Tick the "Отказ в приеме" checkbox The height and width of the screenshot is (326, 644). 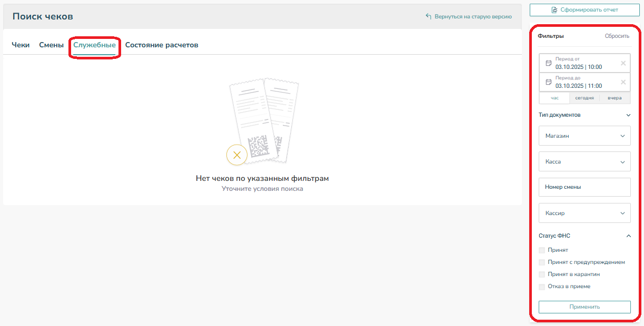(542, 287)
